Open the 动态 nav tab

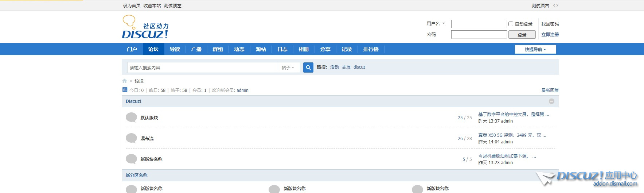click(x=239, y=49)
